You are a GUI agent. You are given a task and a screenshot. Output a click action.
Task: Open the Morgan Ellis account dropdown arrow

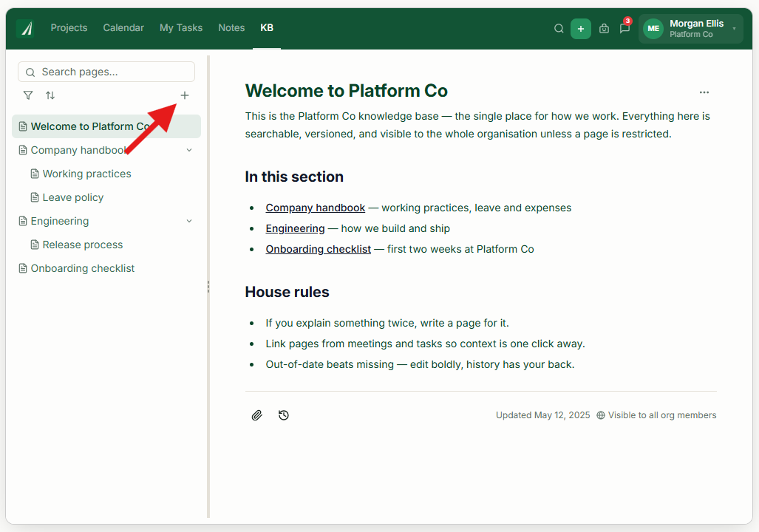point(735,29)
